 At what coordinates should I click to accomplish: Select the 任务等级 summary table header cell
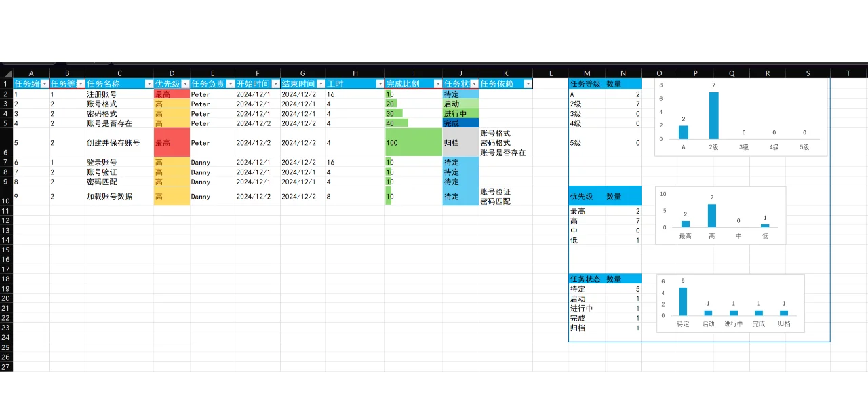tap(587, 84)
